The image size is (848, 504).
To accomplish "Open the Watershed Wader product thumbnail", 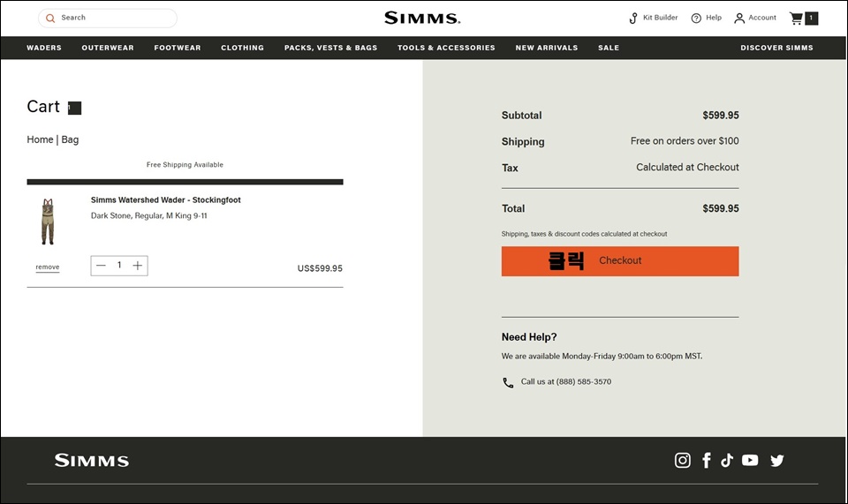I will (x=48, y=222).
